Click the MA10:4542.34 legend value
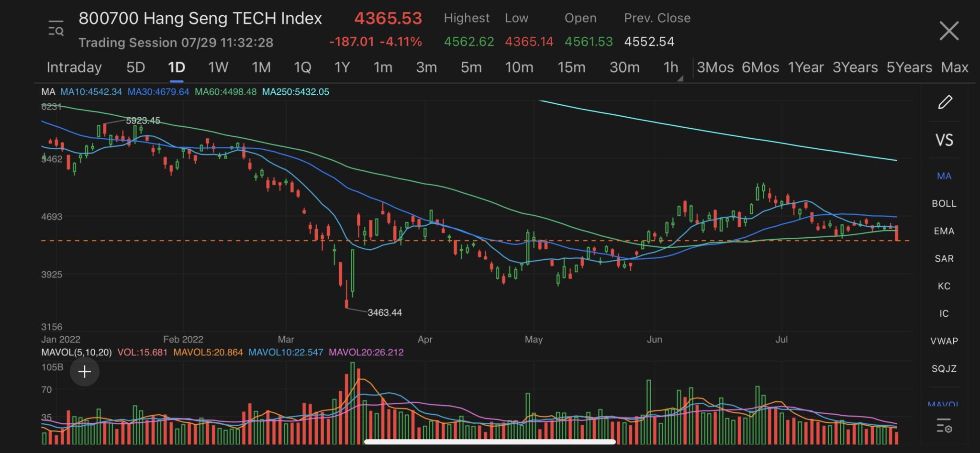Image resolution: width=980 pixels, height=453 pixels. pyautogui.click(x=91, y=92)
